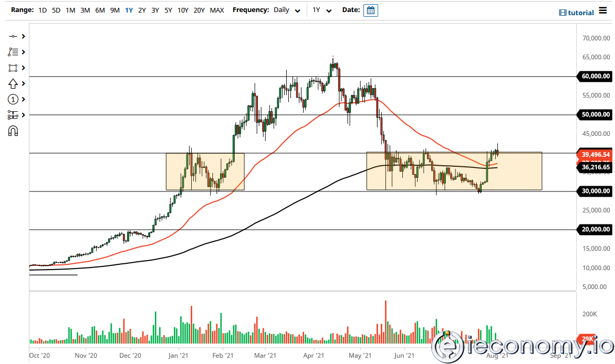
Task: Select the numbered callout annotation tool
Action: tap(13, 99)
